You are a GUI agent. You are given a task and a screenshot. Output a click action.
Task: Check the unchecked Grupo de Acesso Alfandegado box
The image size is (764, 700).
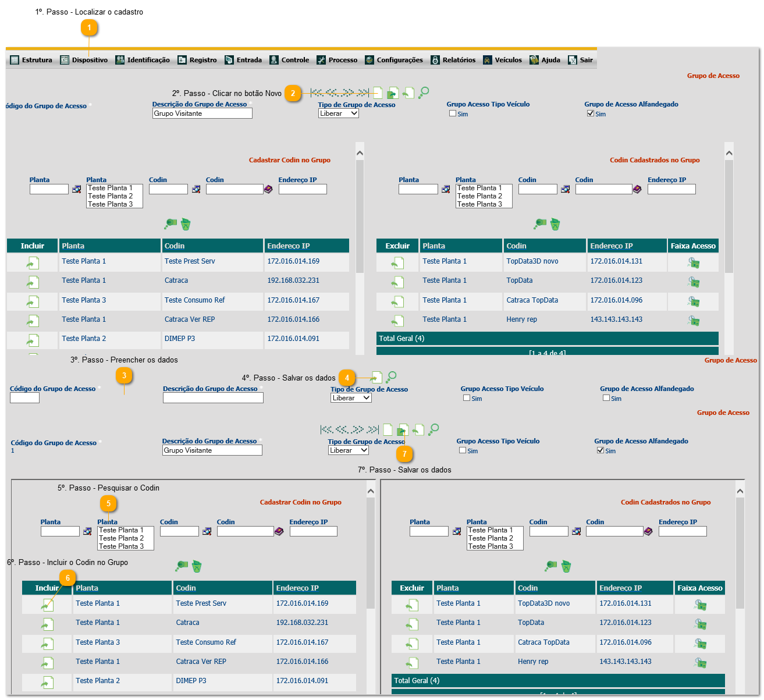pos(606,398)
